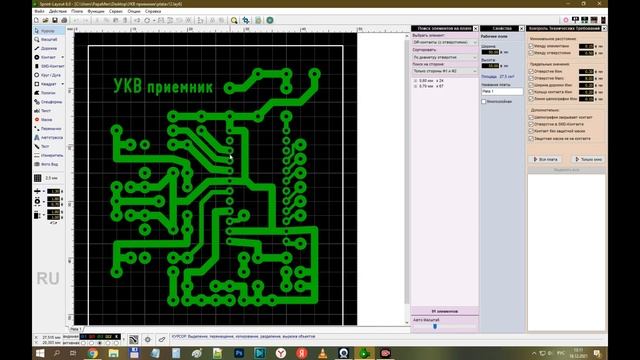Select the Измеритель measure tool
The height and width of the screenshot is (360, 640).
coord(49,155)
